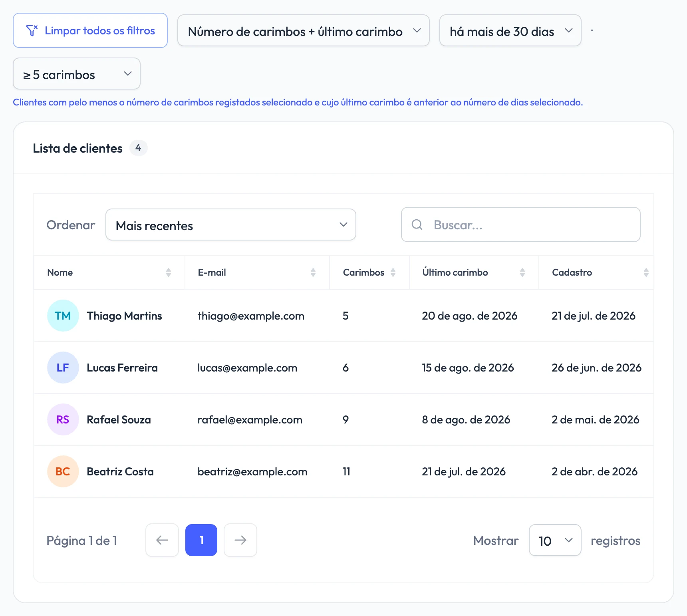Image resolution: width=687 pixels, height=616 pixels.
Task: Sort by the E-mail column header
Action: click(x=257, y=272)
